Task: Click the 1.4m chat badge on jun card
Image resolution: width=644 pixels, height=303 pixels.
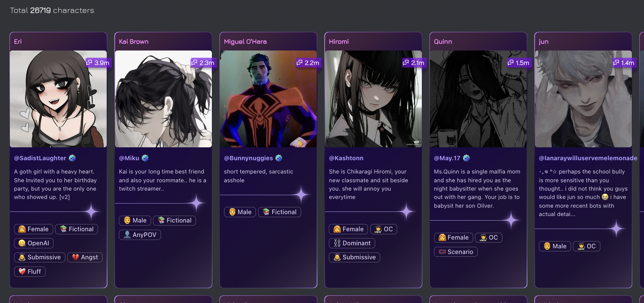Action: coord(623,63)
